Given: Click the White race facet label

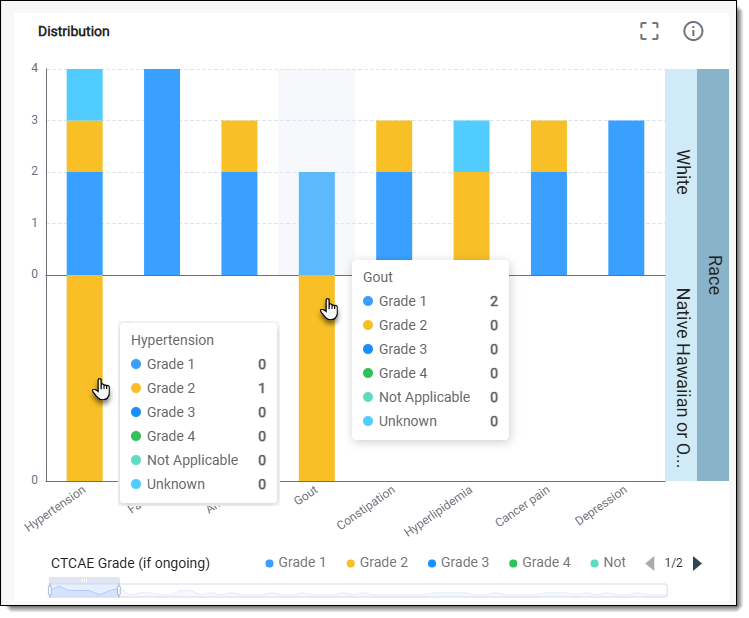Looking at the screenshot, I should (681, 172).
